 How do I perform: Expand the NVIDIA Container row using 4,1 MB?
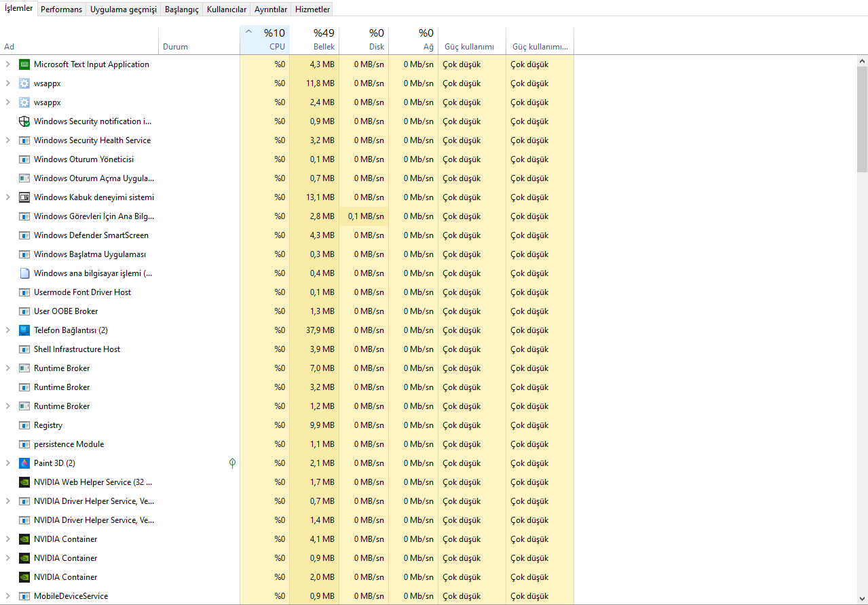coord(7,539)
